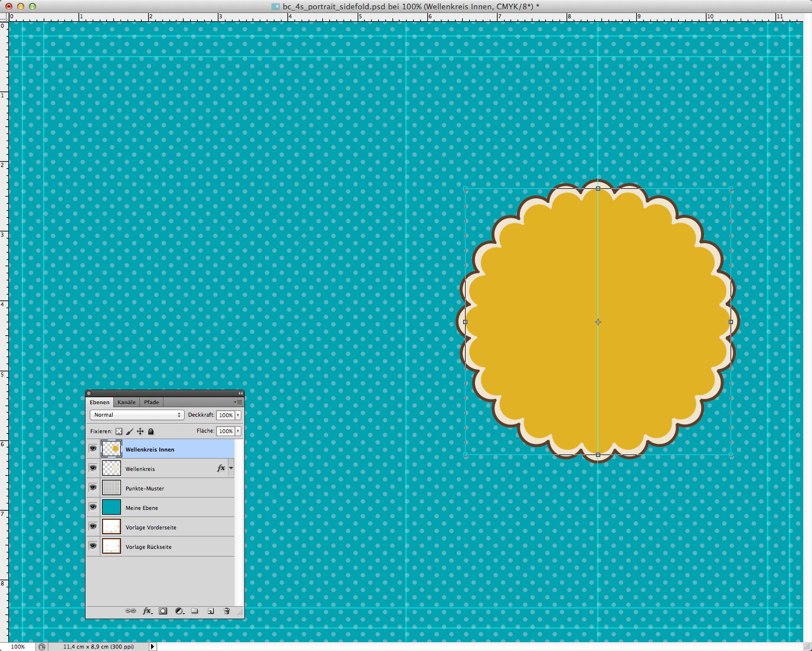Expand Wellenkreis layer effects list
Screen dimensions: 812x651
(231, 468)
